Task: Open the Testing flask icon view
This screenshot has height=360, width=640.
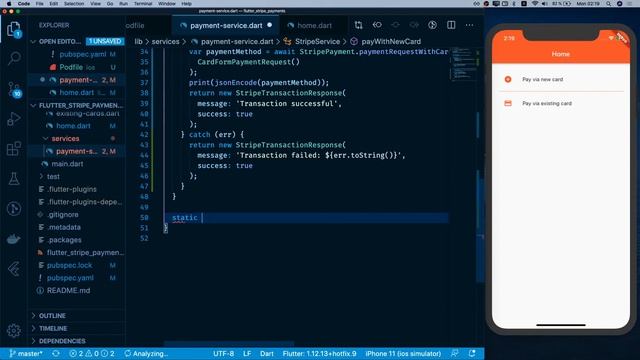Action: click(x=14, y=179)
